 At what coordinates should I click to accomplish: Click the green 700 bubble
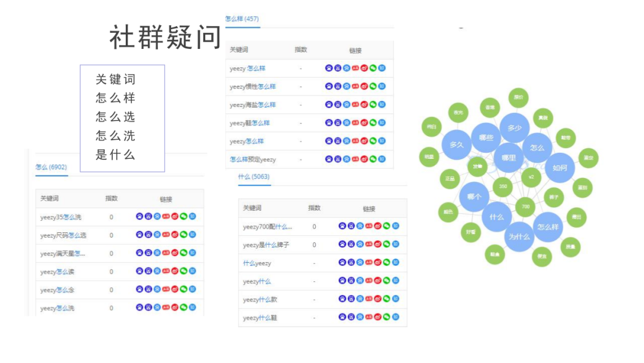[525, 207]
